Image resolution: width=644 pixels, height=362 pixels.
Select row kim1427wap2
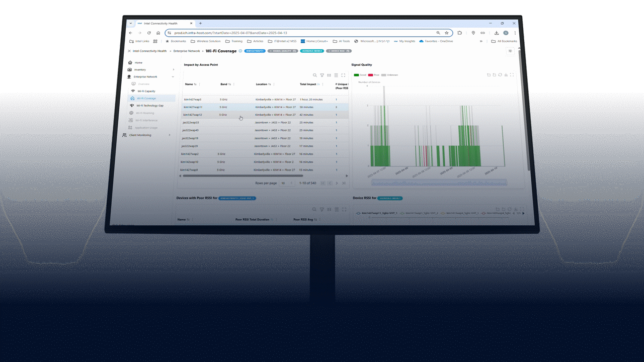click(x=264, y=154)
